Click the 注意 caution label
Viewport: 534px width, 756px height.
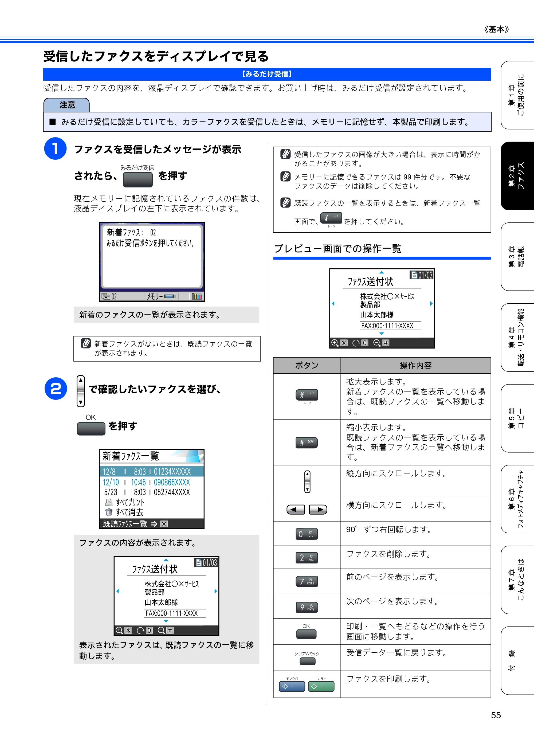click(67, 105)
